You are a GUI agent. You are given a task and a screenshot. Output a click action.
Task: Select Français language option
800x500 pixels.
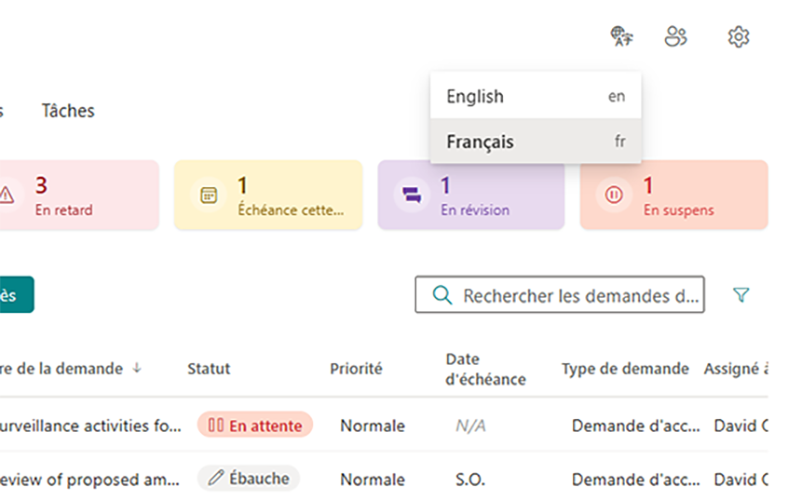coord(536,141)
